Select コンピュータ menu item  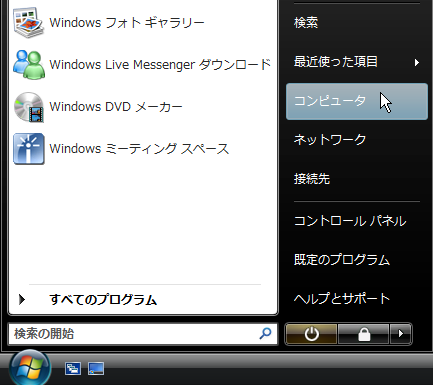(357, 101)
